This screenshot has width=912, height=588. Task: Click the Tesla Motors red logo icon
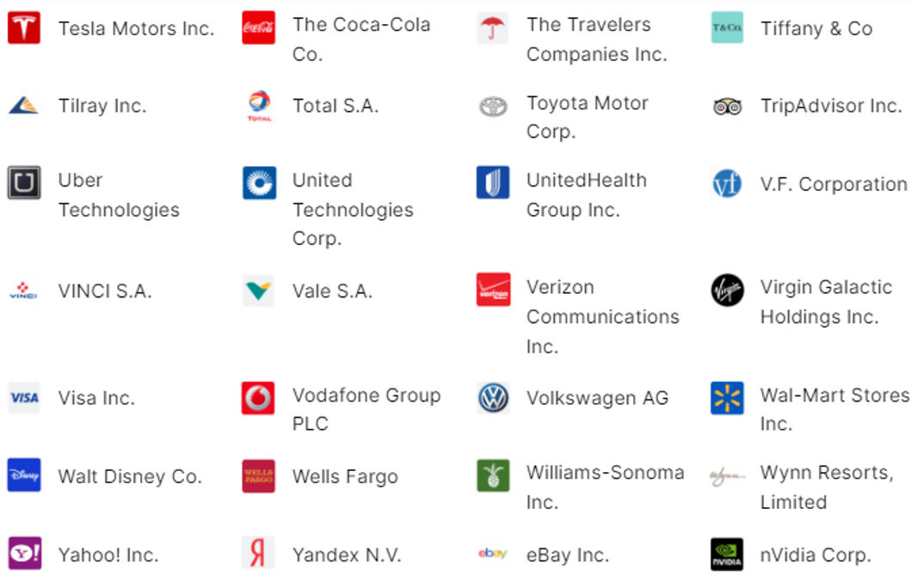point(24,28)
